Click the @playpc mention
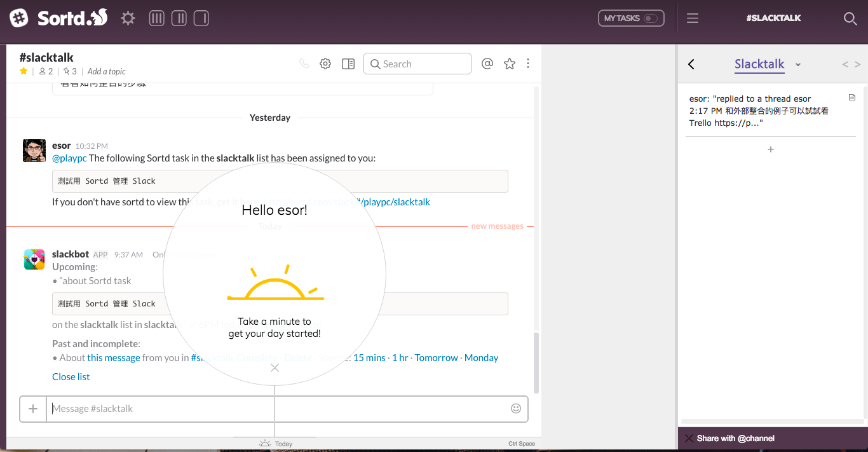The image size is (868, 452). pyautogui.click(x=69, y=158)
